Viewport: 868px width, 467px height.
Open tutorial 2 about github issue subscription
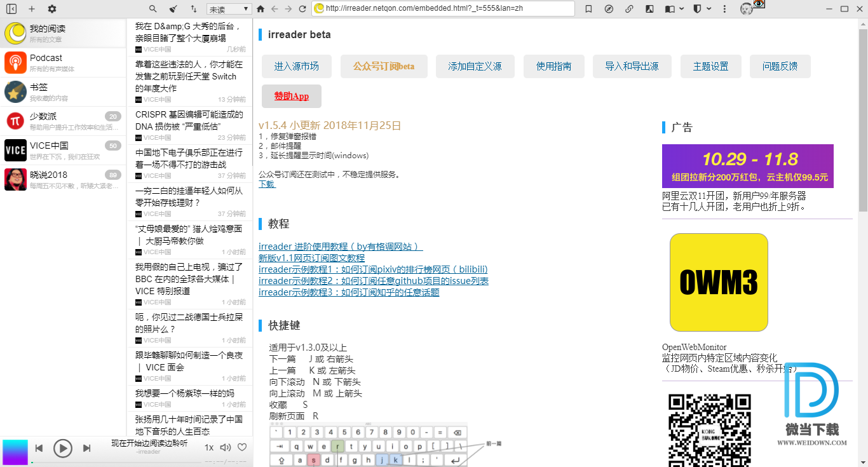click(x=374, y=281)
